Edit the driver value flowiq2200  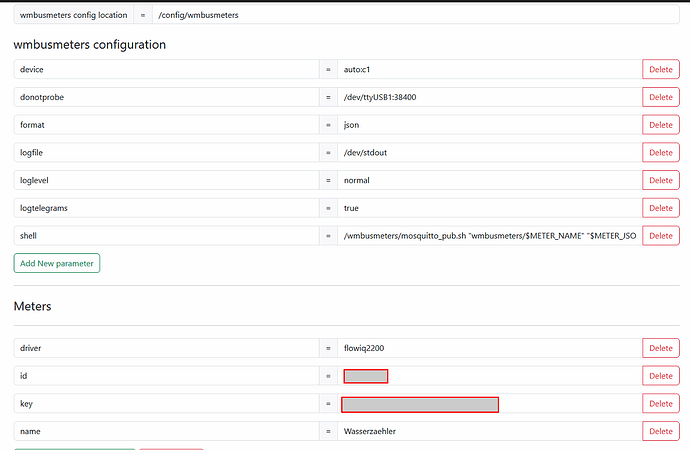[x=489, y=348]
